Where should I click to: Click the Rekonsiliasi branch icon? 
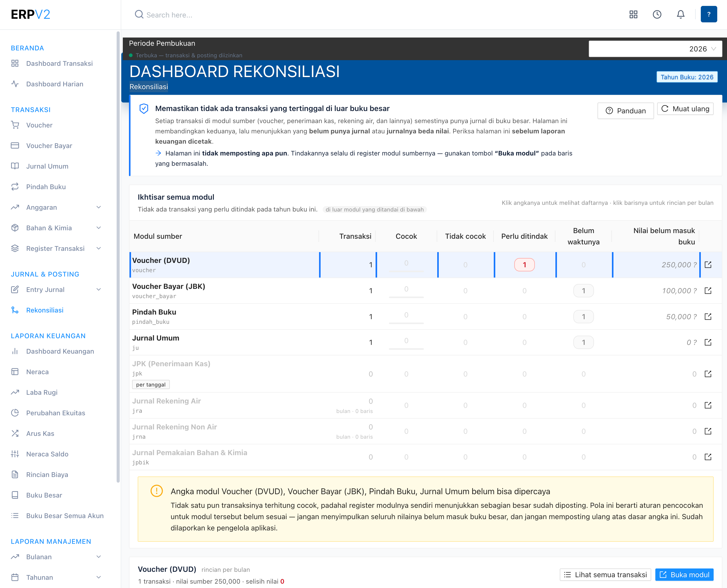tap(15, 310)
